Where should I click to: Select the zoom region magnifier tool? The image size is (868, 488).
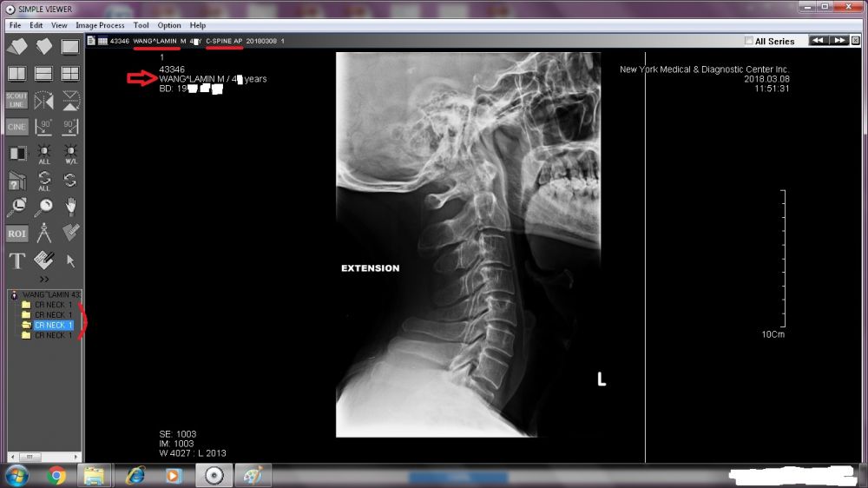[16, 207]
